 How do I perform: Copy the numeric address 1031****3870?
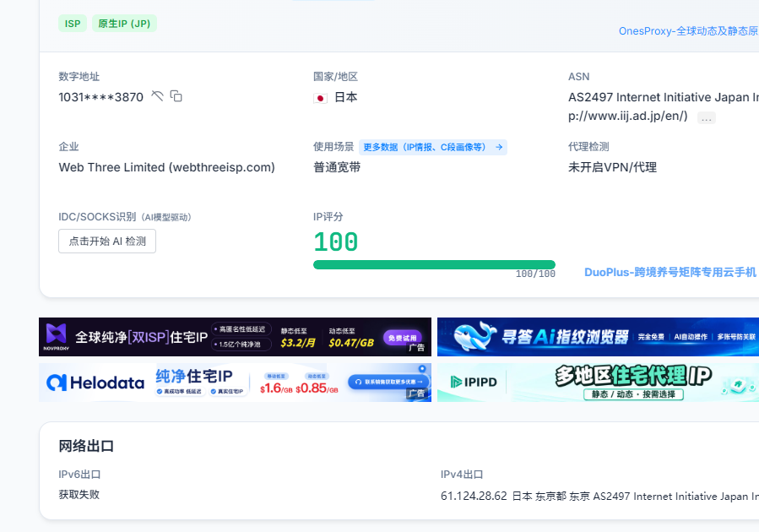tap(176, 96)
